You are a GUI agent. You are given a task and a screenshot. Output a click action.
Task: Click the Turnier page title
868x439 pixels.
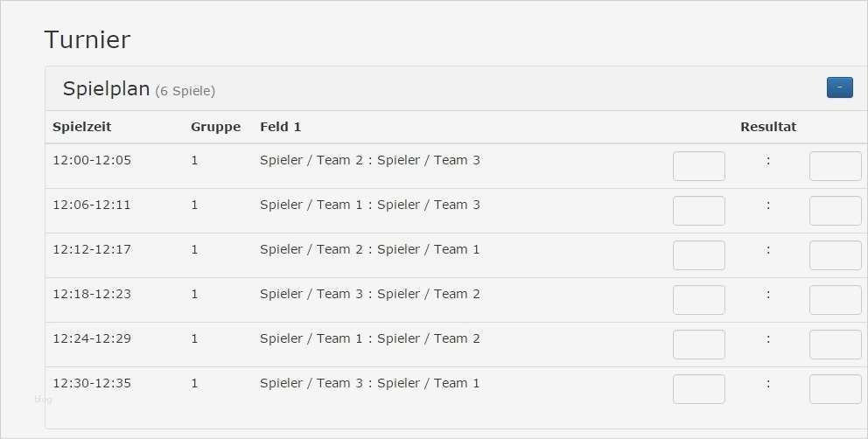[x=87, y=39]
